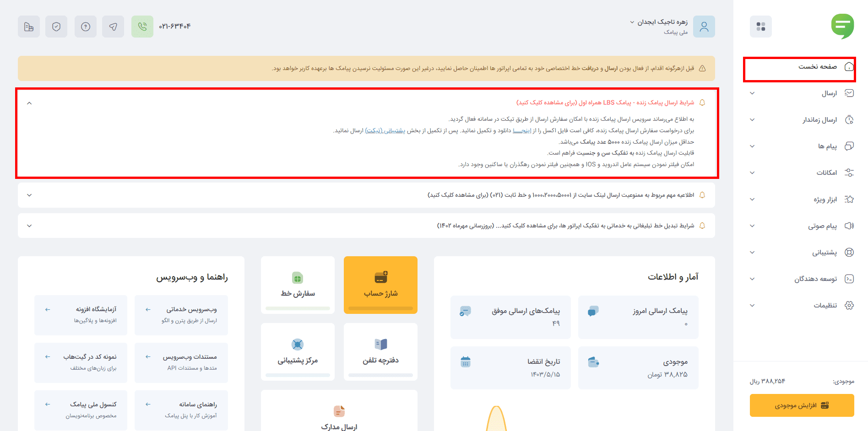Click the green phone support icon
The width and height of the screenshot is (868, 431).
142,27
